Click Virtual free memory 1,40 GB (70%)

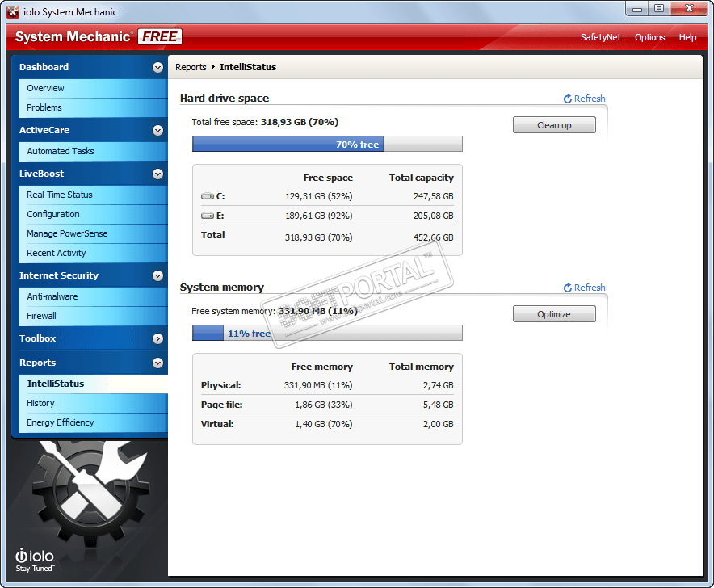click(x=324, y=424)
